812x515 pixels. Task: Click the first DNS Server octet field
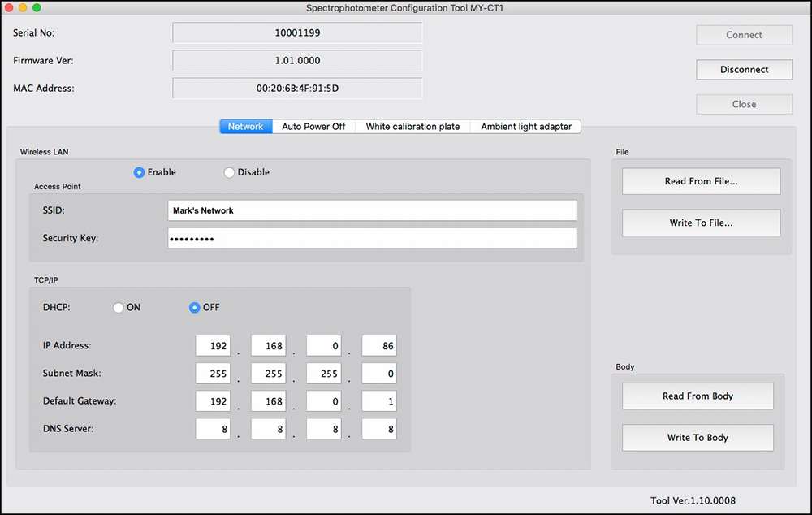pyautogui.click(x=213, y=429)
